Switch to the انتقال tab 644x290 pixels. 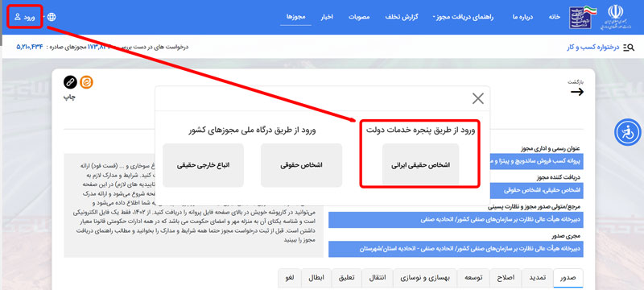378,277
